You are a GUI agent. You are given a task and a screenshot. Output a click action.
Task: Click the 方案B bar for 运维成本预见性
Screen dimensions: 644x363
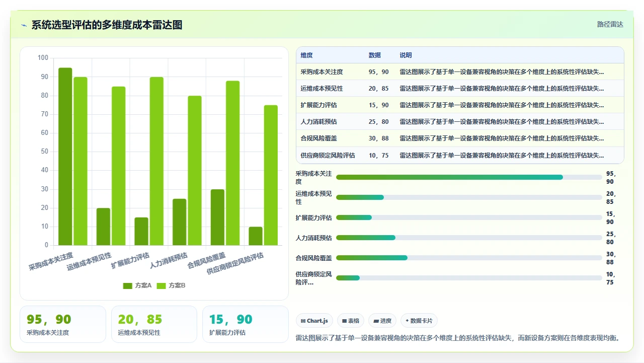(x=119, y=166)
